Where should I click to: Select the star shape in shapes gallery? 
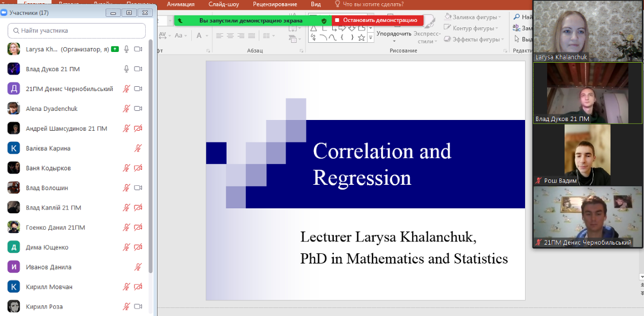pyautogui.click(x=362, y=37)
